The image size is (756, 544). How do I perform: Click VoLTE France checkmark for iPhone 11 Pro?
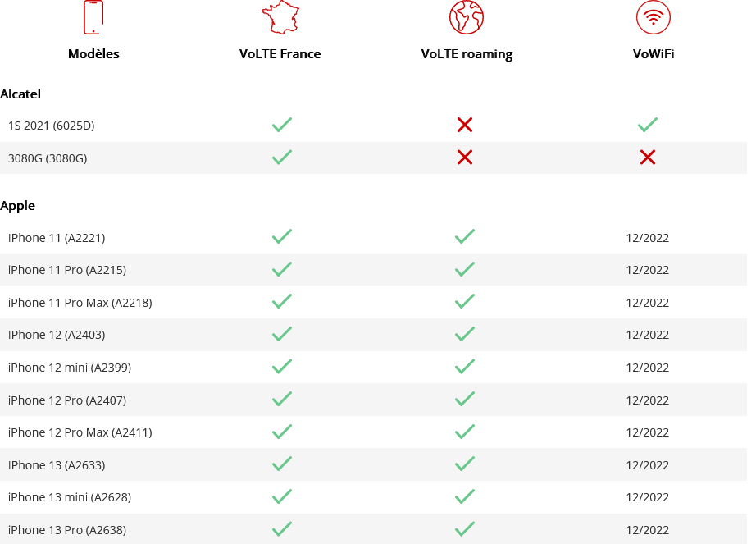click(282, 269)
